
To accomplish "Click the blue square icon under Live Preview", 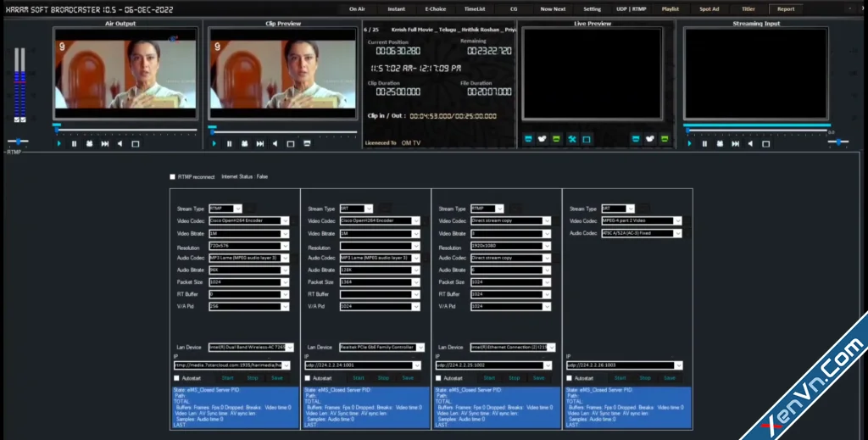I will click(587, 139).
